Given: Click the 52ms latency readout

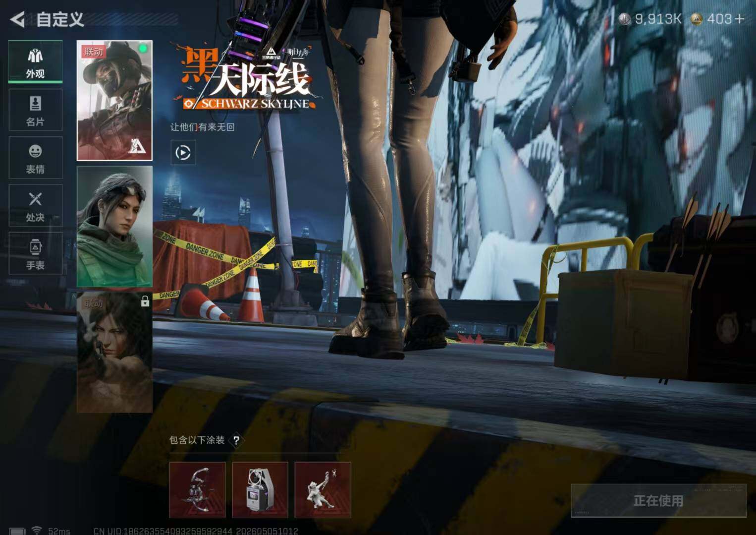Looking at the screenshot, I should pos(59,531).
